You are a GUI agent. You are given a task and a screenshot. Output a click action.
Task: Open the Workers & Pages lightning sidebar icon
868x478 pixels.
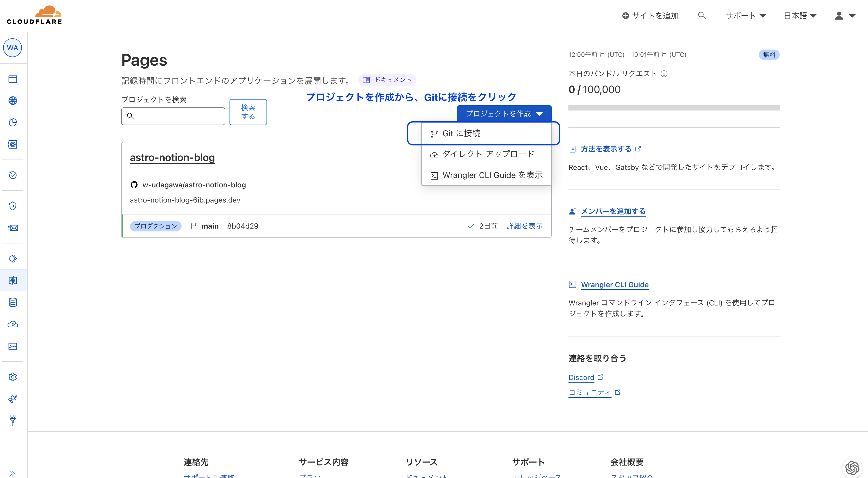(x=13, y=280)
